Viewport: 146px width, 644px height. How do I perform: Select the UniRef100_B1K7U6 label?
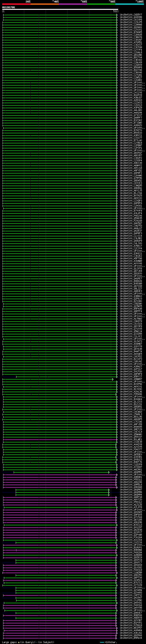coord(131,70)
